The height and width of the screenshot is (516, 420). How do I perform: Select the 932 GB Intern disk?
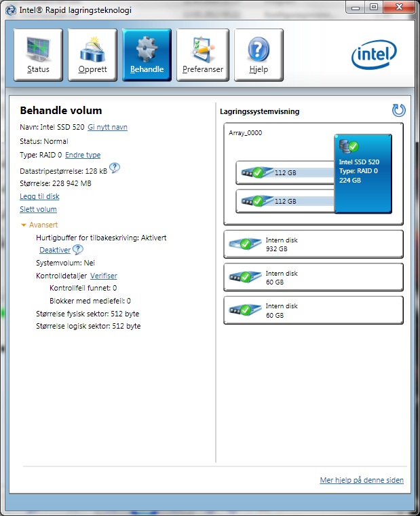point(313,244)
